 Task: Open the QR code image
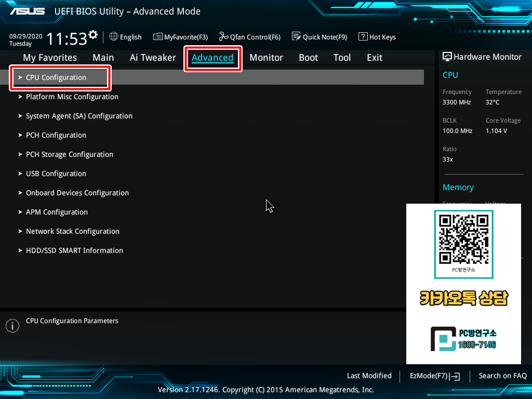coord(464,240)
